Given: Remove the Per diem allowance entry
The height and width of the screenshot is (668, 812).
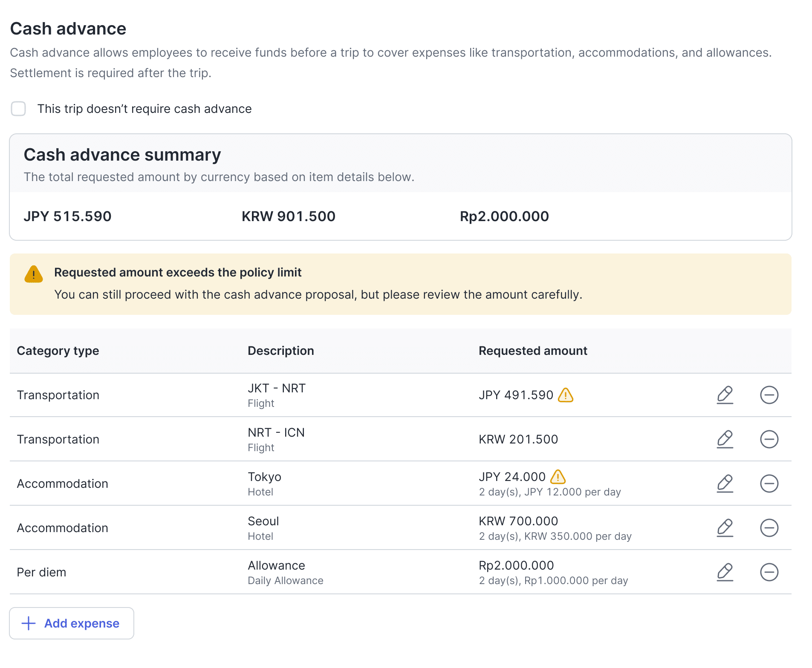Looking at the screenshot, I should [x=769, y=572].
